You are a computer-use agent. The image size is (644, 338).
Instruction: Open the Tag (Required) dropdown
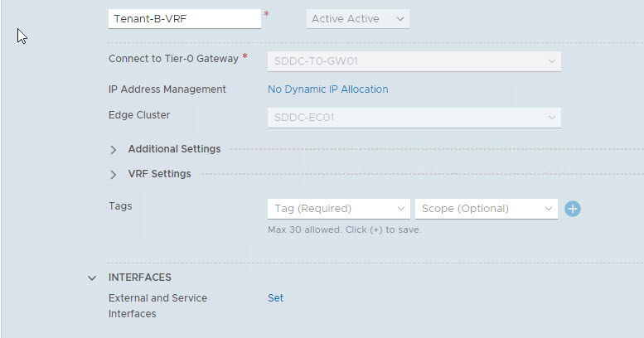pos(338,209)
